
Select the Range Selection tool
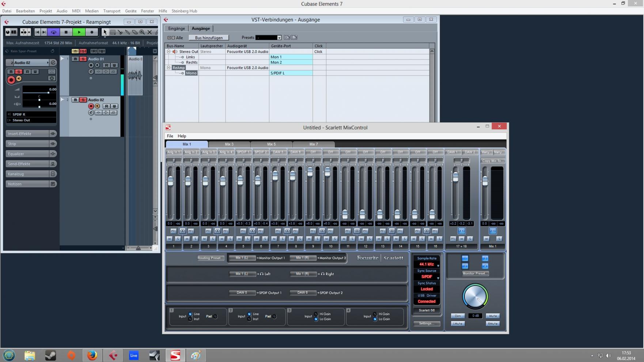click(113, 32)
